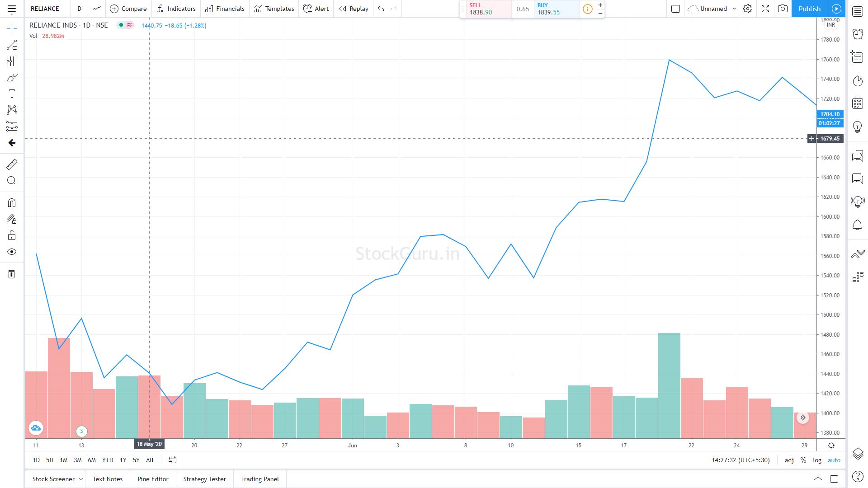Viewport: 868px width, 488px height.
Task: Open the ideas lightbulb panel
Action: (858, 127)
